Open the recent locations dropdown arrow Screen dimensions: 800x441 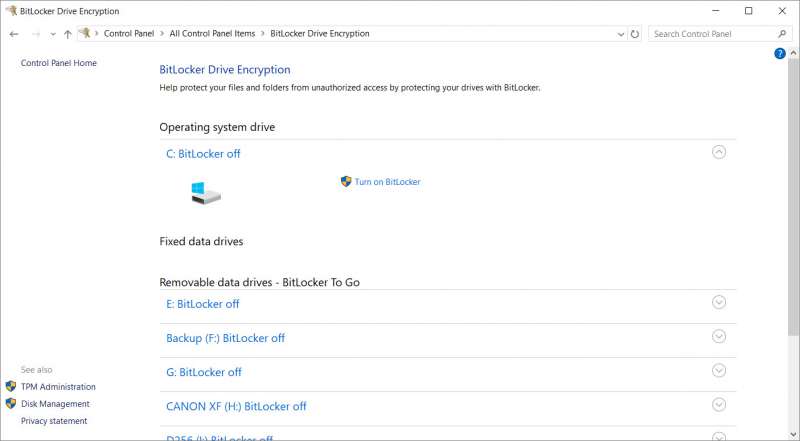[53, 34]
